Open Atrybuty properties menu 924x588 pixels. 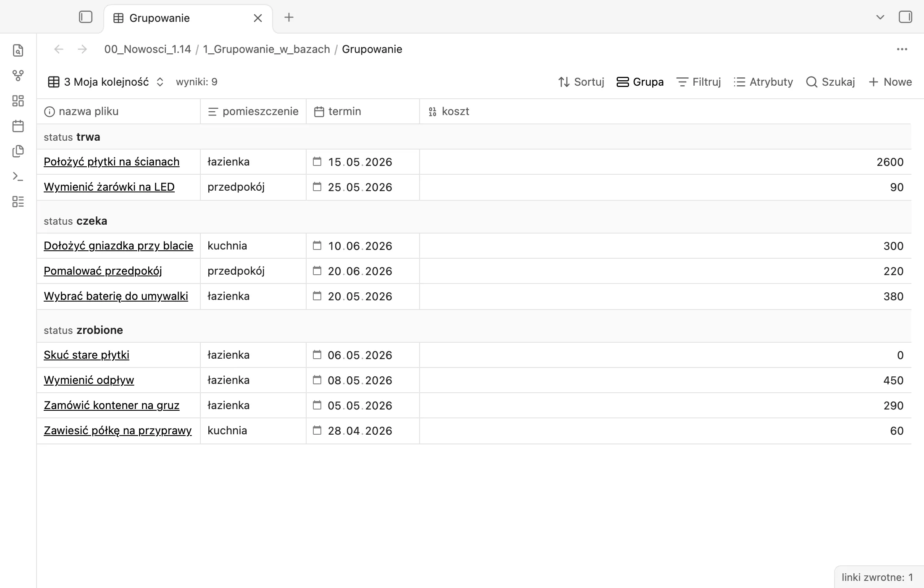(x=764, y=82)
